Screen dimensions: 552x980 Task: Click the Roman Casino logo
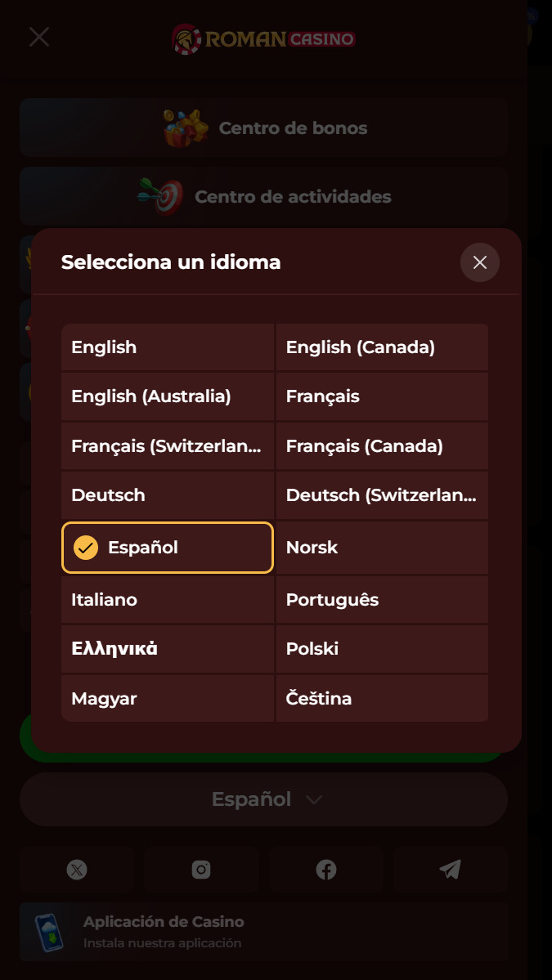pos(264,38)
